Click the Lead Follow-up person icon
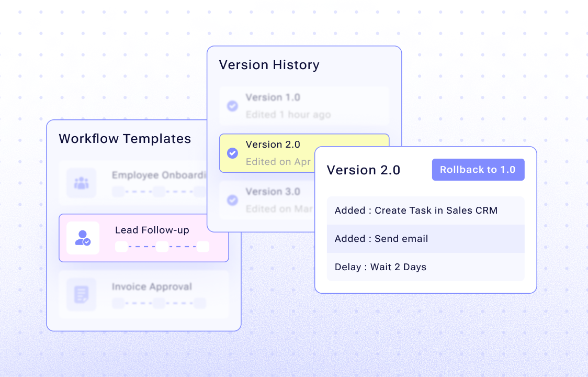588x377 pixels. [82, 238]
